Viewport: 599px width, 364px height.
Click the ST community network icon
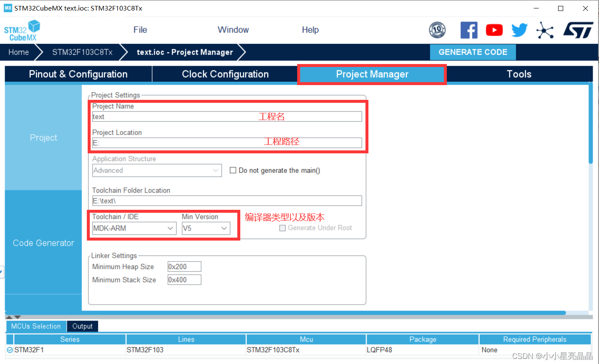pyautogui.click(x=545, y=30)
